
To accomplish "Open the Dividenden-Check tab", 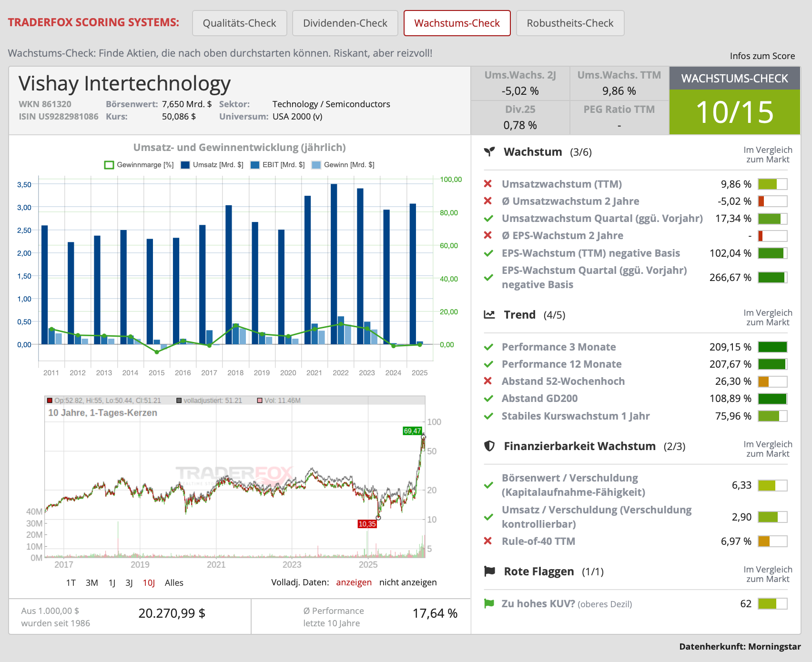I will pyautogui.click(x=345, y=23).
